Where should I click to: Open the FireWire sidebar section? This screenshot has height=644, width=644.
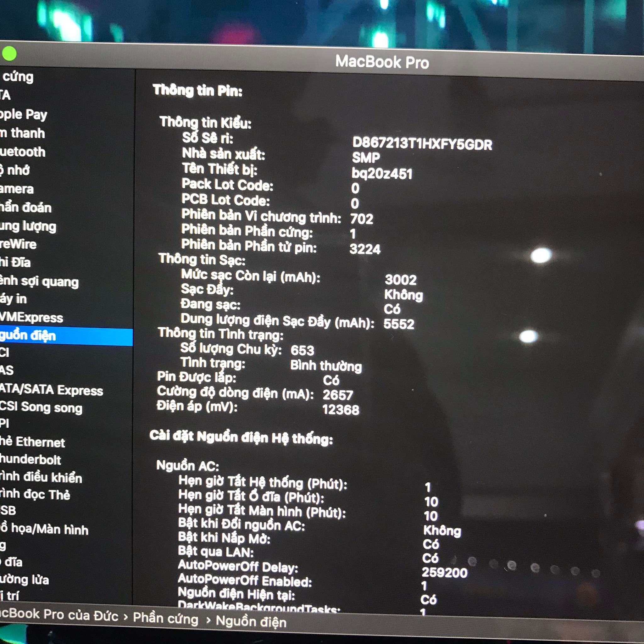(x=18, y=244)
